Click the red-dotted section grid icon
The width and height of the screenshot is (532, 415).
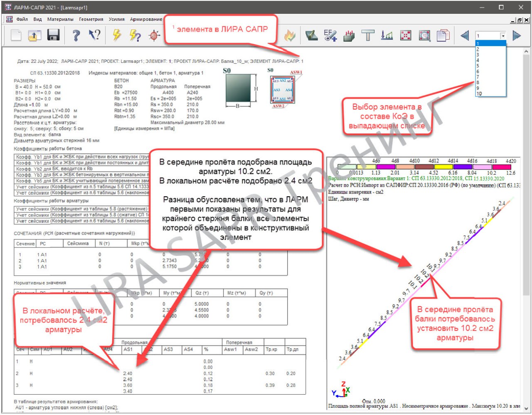point(406,35)
